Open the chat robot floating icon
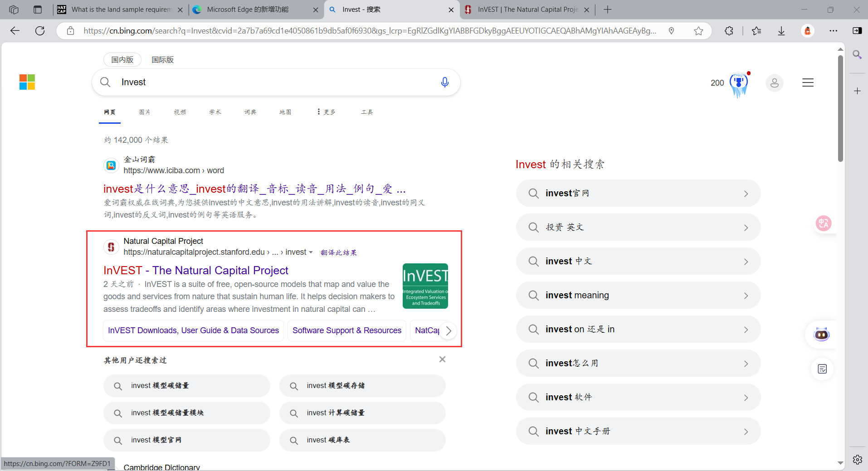Image resolution: width=868 pixels, height=471 pixels. 822,335
